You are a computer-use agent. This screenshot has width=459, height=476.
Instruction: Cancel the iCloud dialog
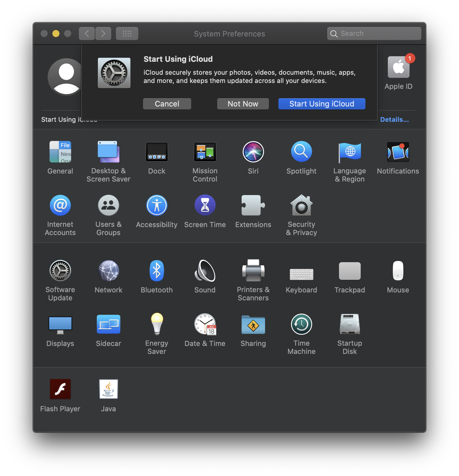(x=167, y=104)
